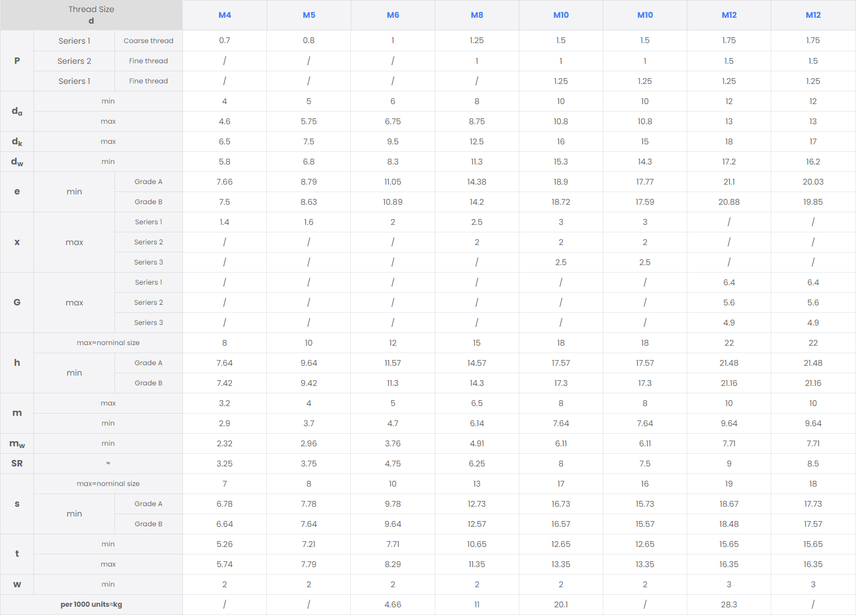Select the 'Thread Size d' header cell

[x=91, y=15]
